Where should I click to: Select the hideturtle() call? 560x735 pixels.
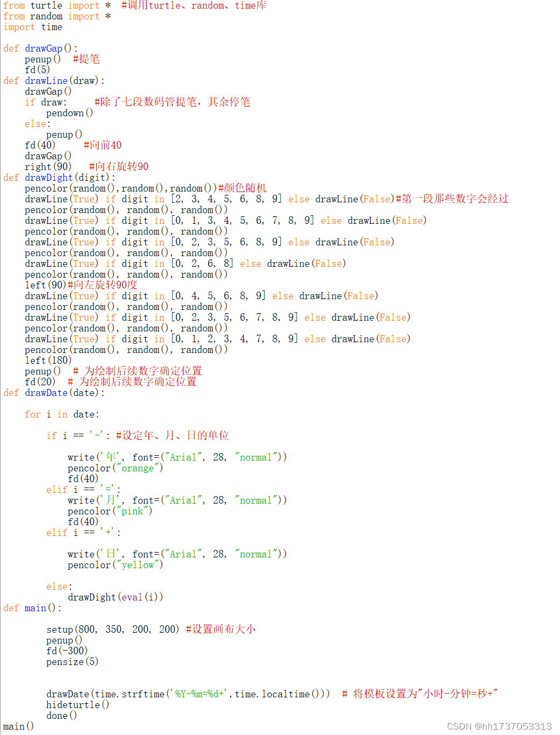tap(78, 704)
